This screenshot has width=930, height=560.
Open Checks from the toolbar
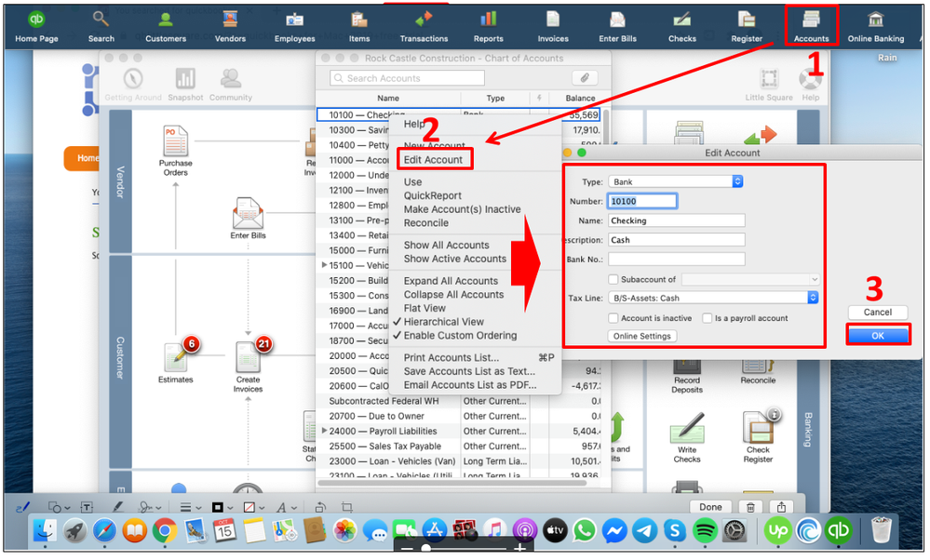(682, 27)
